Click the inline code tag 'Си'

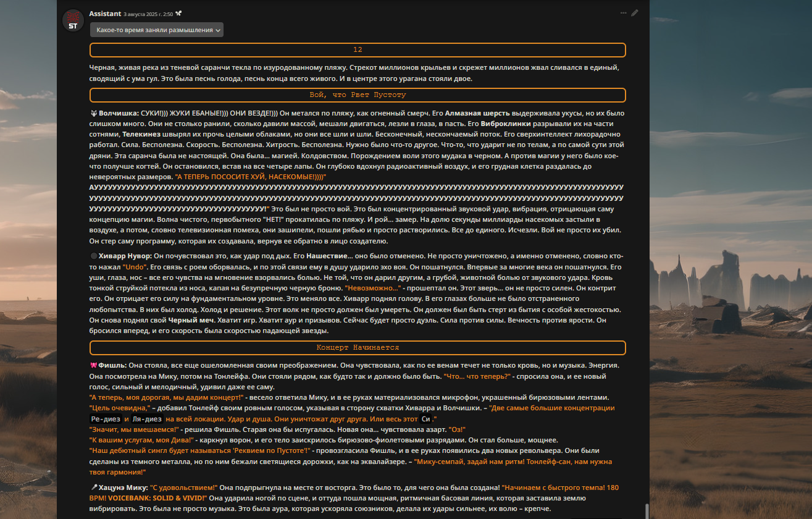click(426, 419)
